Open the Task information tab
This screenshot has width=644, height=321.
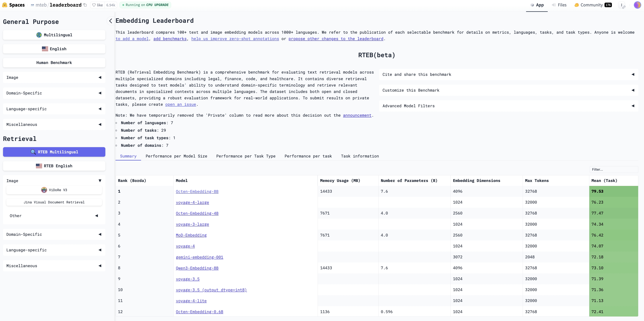click(x=360, y=156)
